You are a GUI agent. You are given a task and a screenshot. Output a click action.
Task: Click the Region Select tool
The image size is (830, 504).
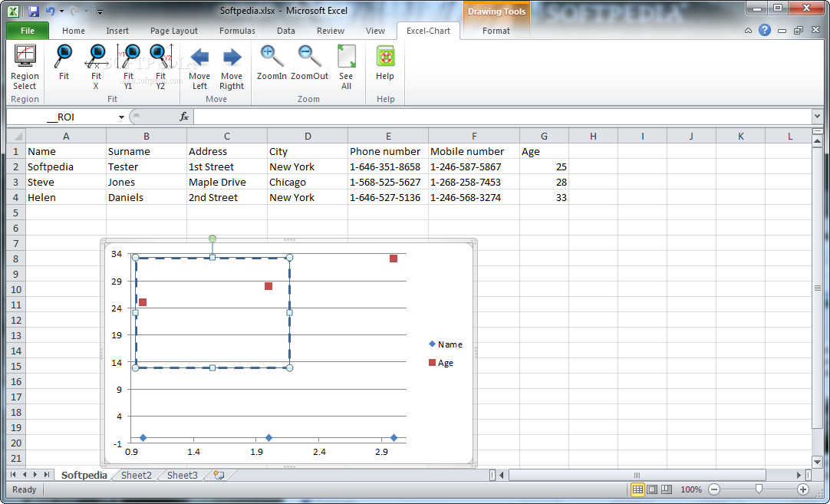click(25, 68)
